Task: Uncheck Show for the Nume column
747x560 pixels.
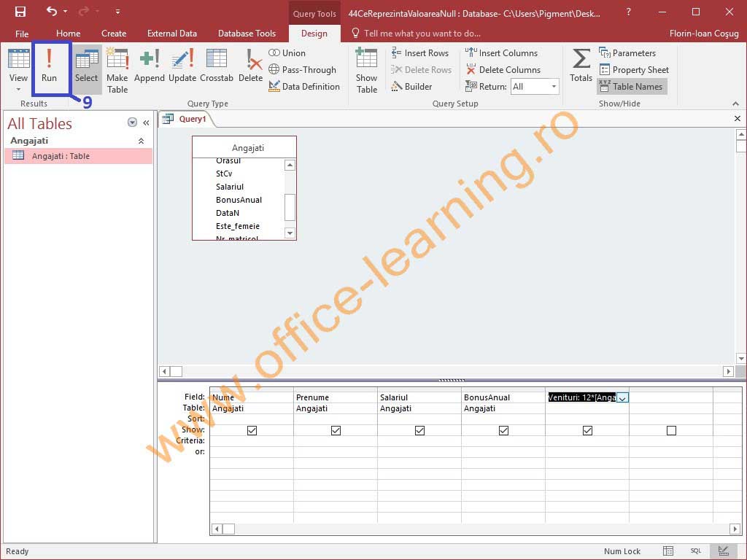Action: tap(252, 430)
